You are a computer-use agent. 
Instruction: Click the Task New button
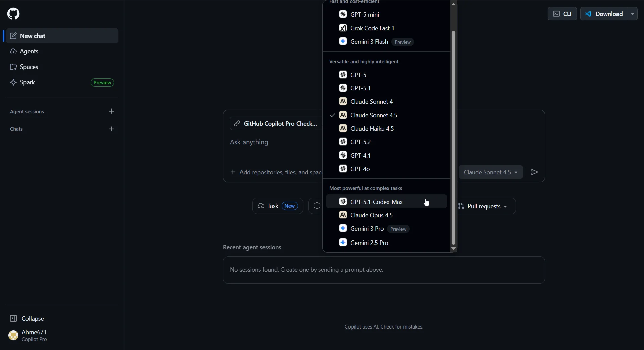[x=277, y=206]
